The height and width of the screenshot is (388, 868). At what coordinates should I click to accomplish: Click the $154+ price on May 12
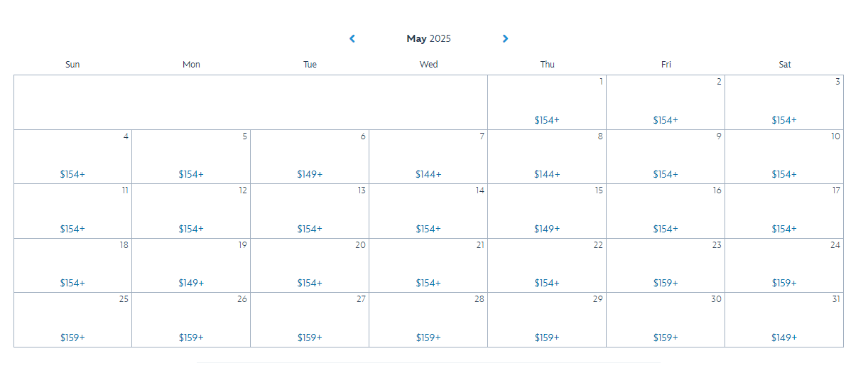click(191, 229)
